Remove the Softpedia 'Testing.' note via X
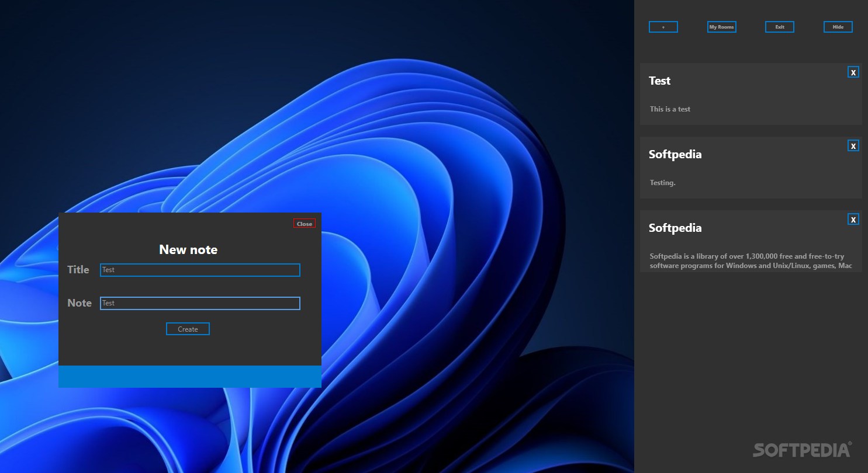Viewport: 868px width, 473px height. pos(853,146)
